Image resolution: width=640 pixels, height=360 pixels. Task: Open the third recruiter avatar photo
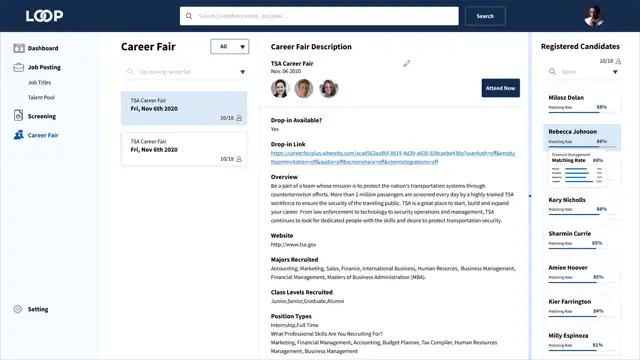coord(329,88)
